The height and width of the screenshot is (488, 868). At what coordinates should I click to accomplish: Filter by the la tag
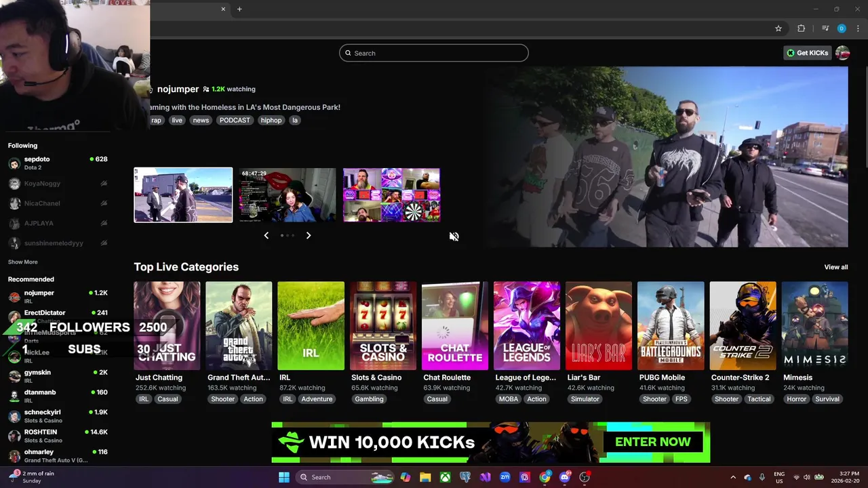(x=295, y=120)
